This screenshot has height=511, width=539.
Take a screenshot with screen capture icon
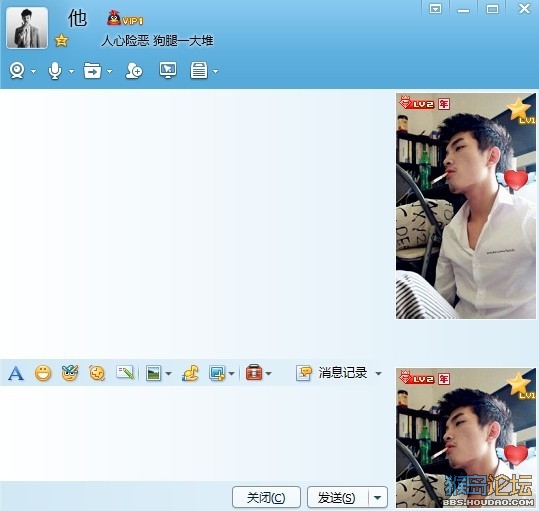point(217,373)
